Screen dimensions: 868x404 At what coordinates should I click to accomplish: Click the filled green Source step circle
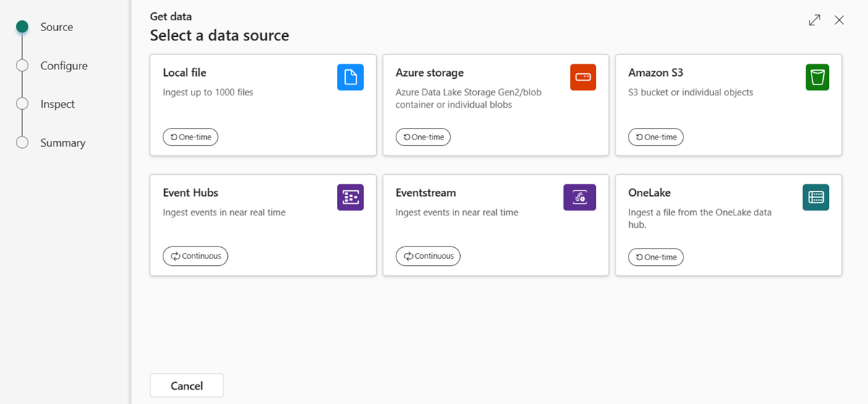(22, 27)
